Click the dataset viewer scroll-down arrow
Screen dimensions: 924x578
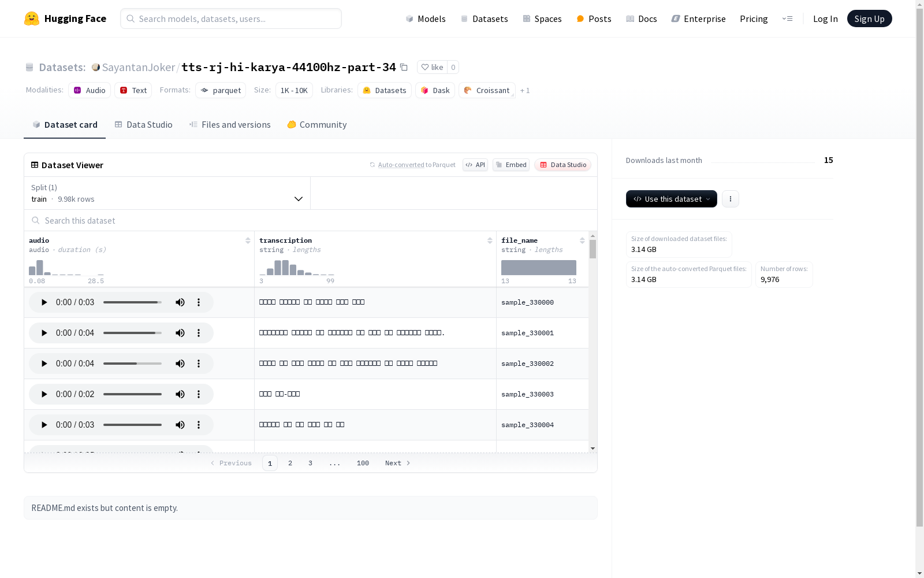click(x=593, y=449)
